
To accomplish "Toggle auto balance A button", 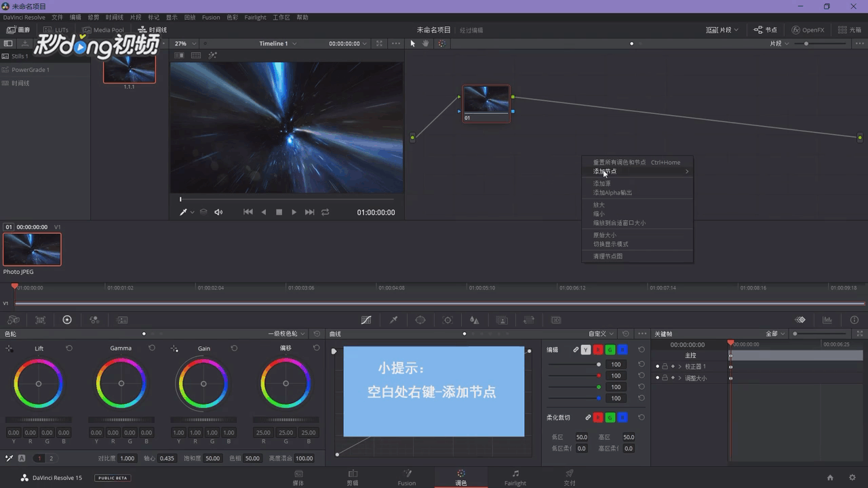I will (x=22, y=458).
